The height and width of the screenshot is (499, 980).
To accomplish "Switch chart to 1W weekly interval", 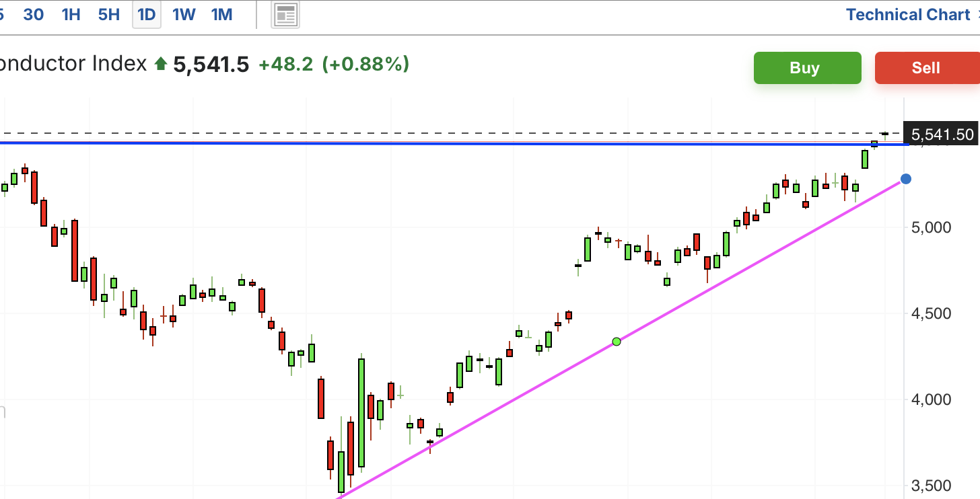I will (184, 15).
